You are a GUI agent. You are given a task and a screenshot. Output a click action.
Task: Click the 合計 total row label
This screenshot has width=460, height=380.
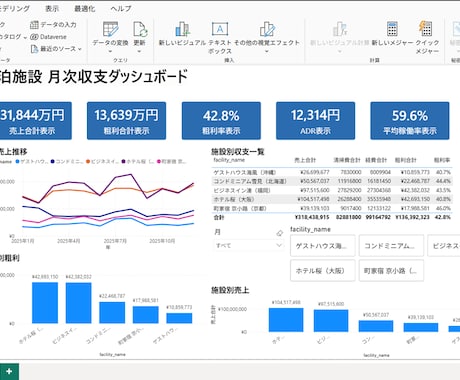coord(219,217)
